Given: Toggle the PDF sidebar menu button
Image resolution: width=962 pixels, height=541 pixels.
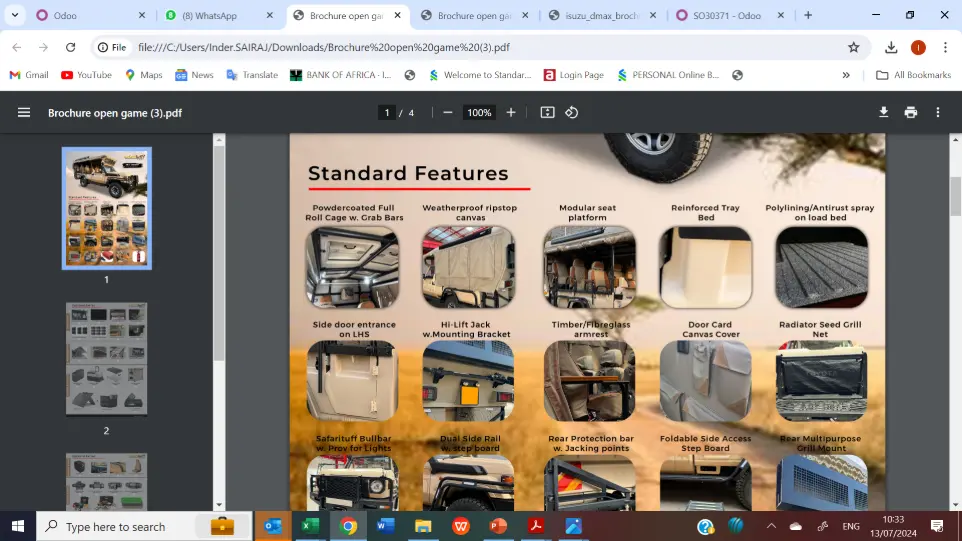Looking at the screenshot, I should (24, 113).
